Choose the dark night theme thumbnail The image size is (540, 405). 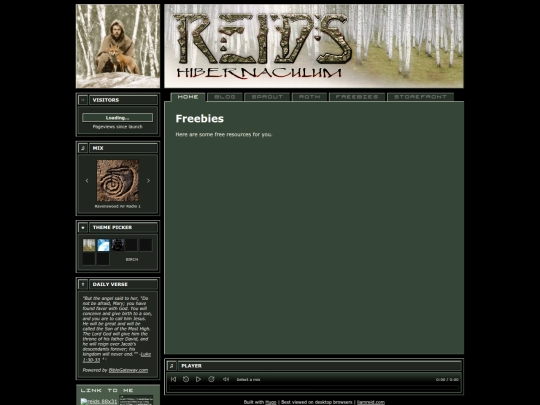click(118, 245)
